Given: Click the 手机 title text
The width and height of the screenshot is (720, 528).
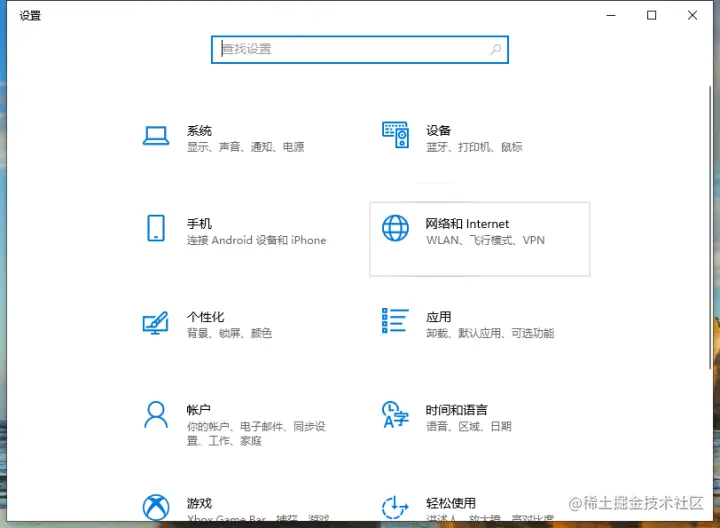Looking at the screenshot, I should click(199, 224).
